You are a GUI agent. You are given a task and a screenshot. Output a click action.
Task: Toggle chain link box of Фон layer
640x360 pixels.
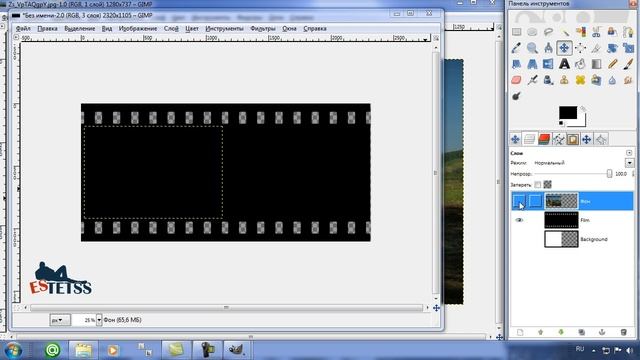(535, 201)
